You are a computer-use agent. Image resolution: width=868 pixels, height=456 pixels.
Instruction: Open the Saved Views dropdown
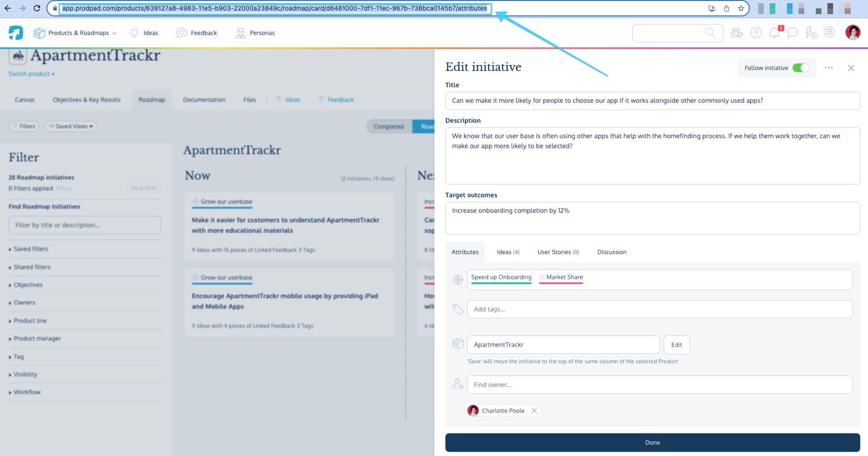coord(71,126)
